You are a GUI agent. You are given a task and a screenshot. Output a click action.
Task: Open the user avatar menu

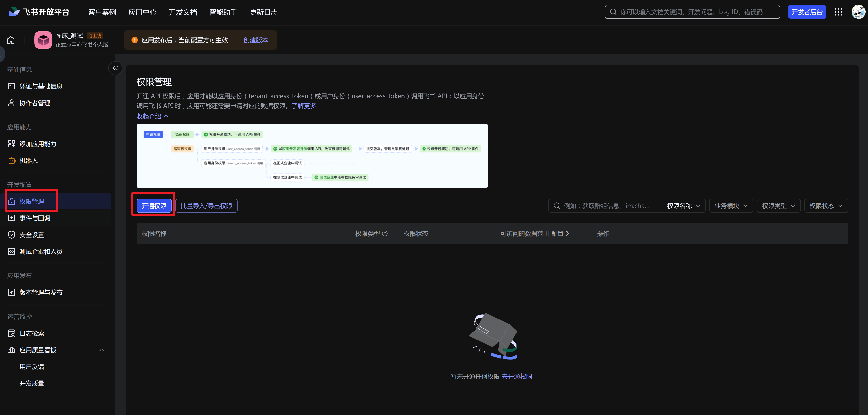pyautogui.click(x=858, y=12)
